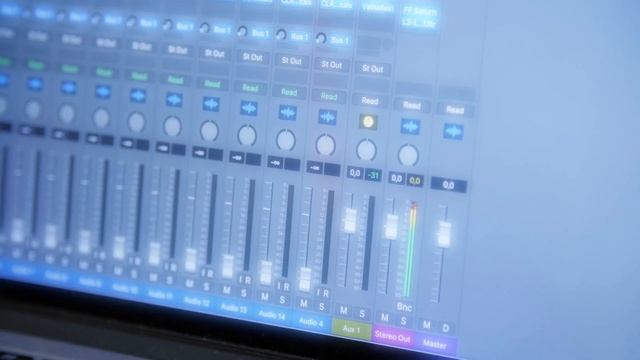Viewport: 640px width, 360px height.
Task: Open the Audio 14 Bus 1 send slot
Action: point(299,37)
